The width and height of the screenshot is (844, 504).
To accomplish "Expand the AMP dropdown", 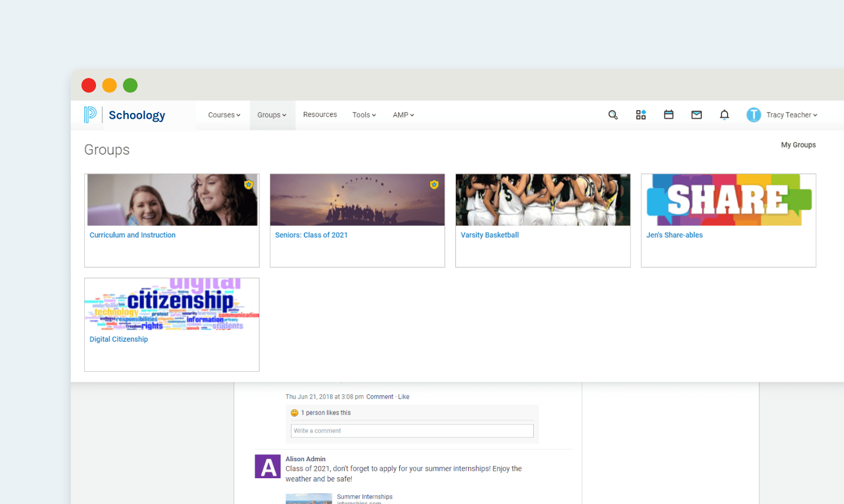I will [x=403, y=115].
